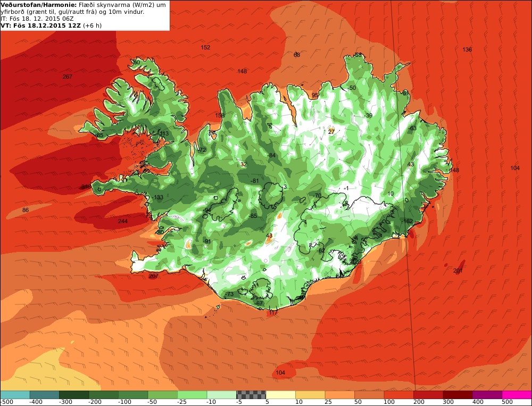The width and height of the screenshot is (532, 406).
Task: Click the value "91" in southwest Iceland
Action: (x=208, y=242)
